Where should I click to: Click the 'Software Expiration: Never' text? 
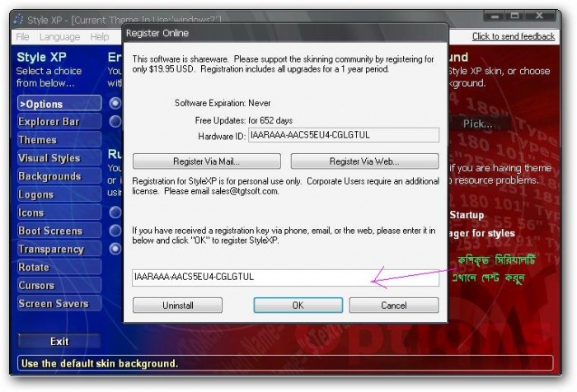[x=223, y=103]
